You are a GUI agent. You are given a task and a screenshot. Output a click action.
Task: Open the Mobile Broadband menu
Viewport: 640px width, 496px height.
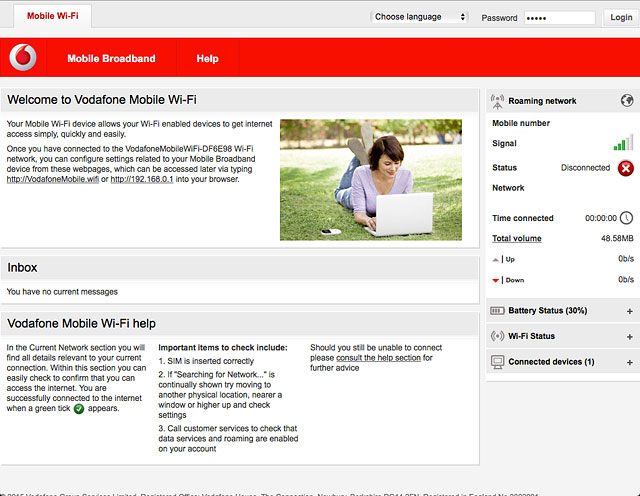tap(111, 59)
